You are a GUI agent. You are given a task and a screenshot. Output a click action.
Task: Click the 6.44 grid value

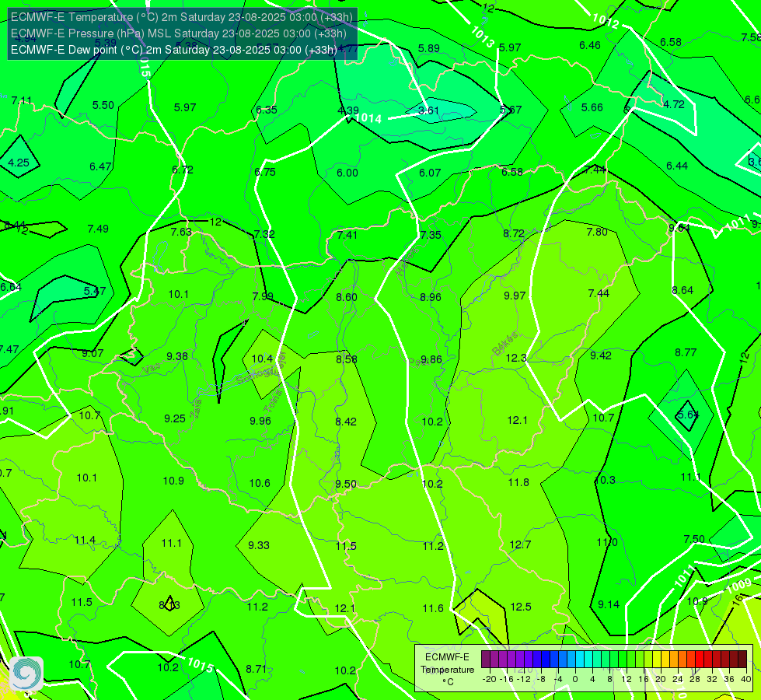click(x=677, y=166)
